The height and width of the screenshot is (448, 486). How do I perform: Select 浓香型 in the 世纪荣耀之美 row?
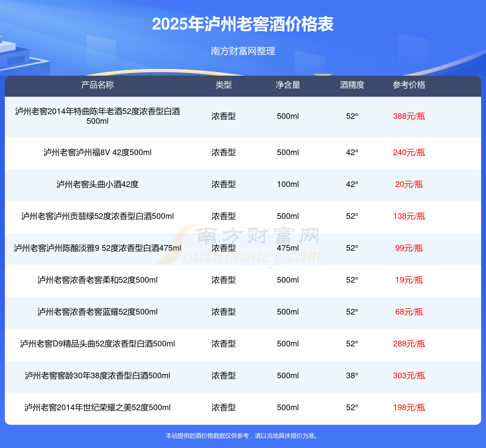[x=224, y=407]
